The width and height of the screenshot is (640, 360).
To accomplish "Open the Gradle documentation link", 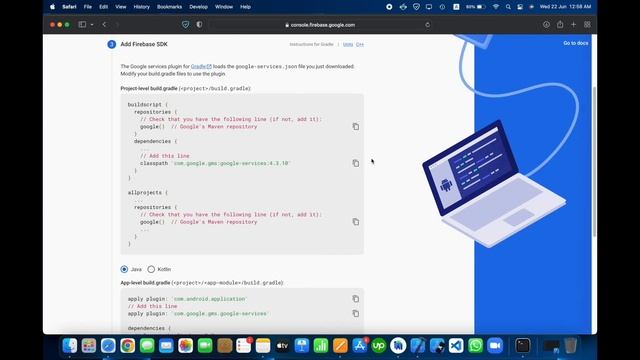I will 201,67.
